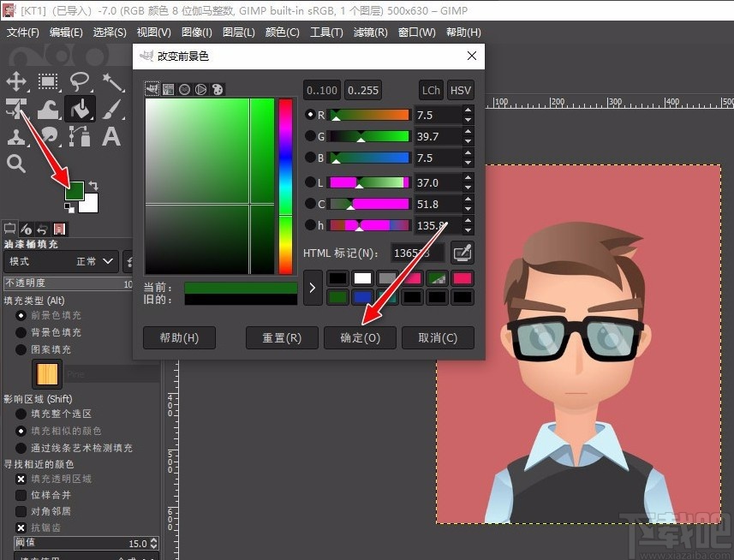Switch color model to HSV

pos(461,90)
